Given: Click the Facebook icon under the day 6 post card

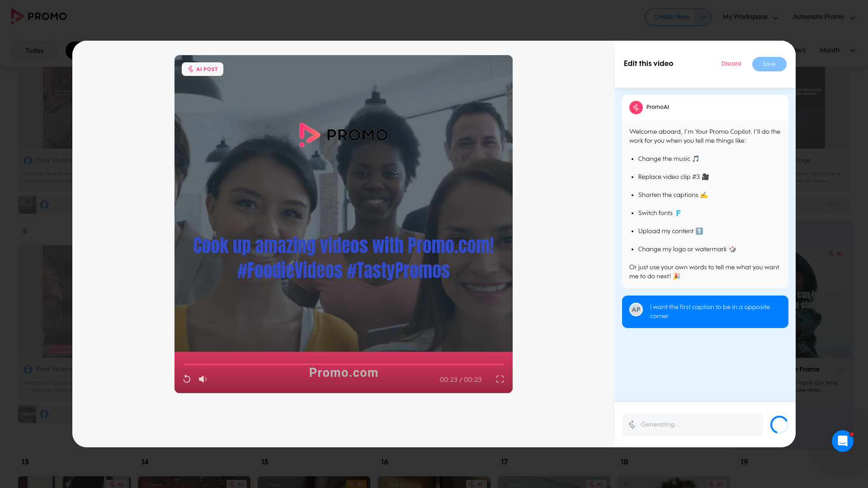Looking at the screenshot, I should pos(44,414).
